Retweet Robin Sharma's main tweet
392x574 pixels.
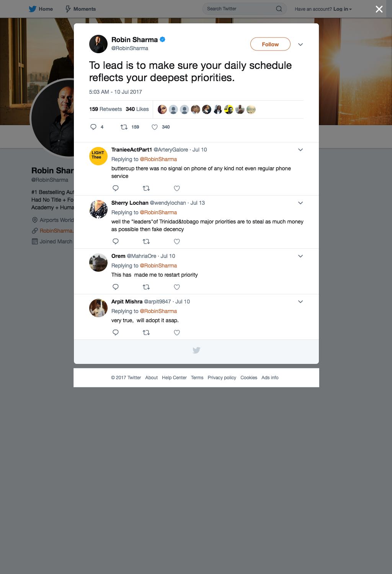pos(124,127)
